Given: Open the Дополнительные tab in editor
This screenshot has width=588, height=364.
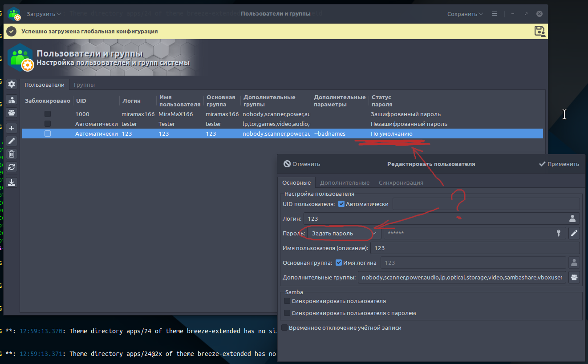Looking at the screenshot, I should coord(345,182).
